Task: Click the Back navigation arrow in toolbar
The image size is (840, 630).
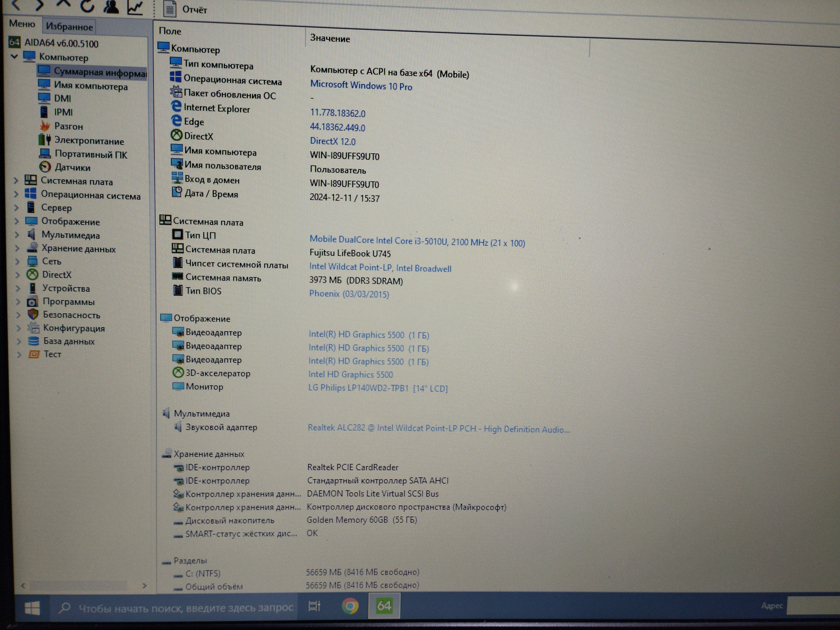Action: (x=16, y=5)
